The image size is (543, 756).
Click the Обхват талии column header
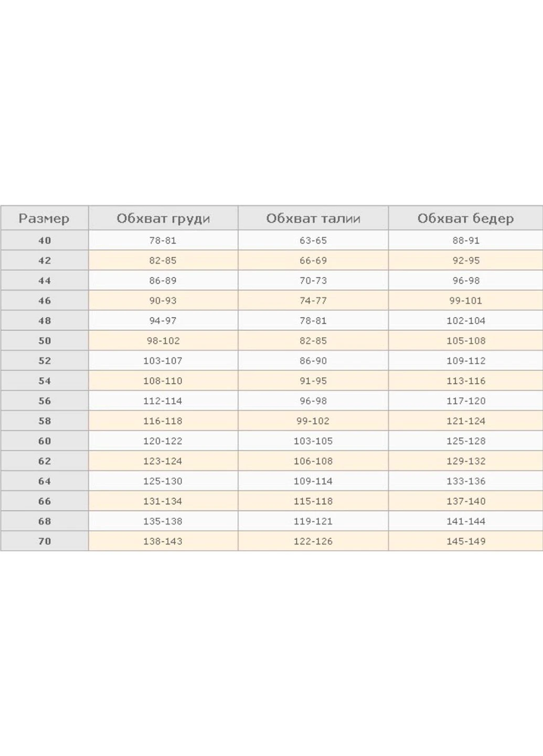313,218
